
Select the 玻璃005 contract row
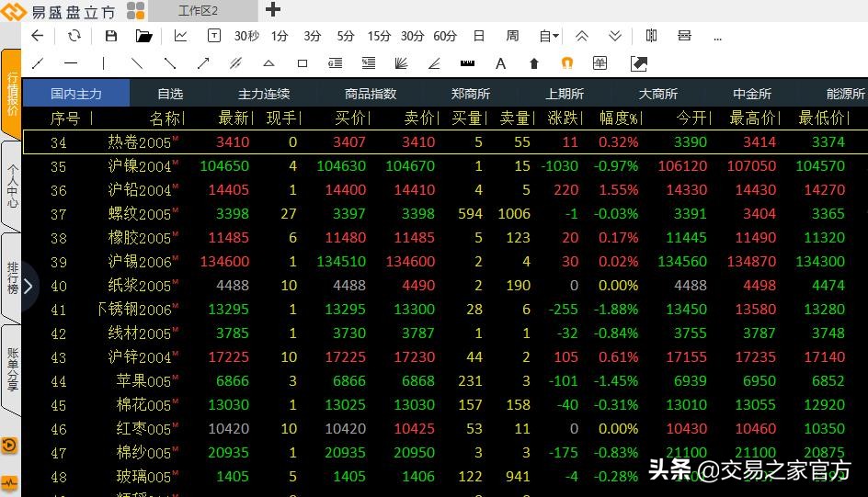[445, 477]
